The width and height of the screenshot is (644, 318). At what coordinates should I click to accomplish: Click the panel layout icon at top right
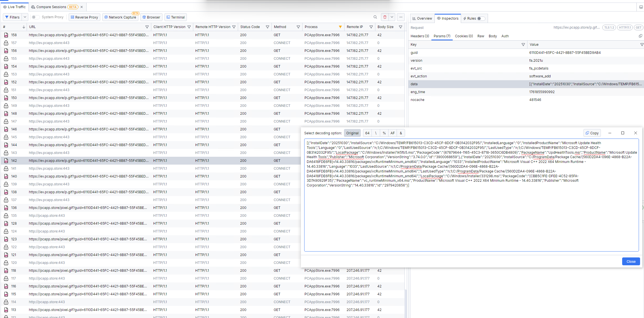(641, 7)
